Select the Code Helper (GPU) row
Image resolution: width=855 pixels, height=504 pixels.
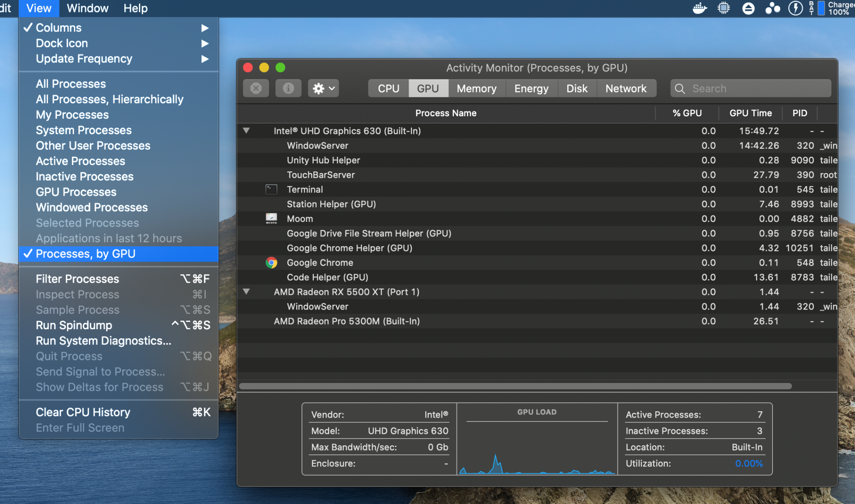click(537, 277)
